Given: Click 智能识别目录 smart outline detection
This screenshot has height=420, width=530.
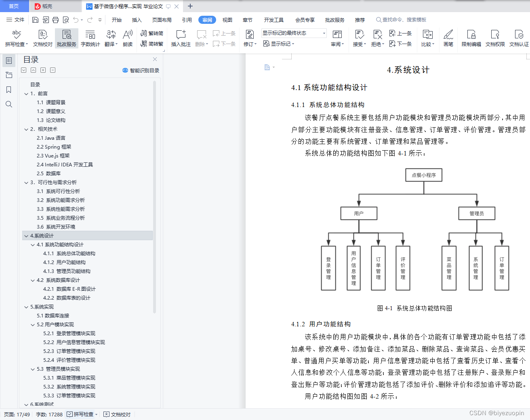Looking at the screenshot, I should 141,70.
